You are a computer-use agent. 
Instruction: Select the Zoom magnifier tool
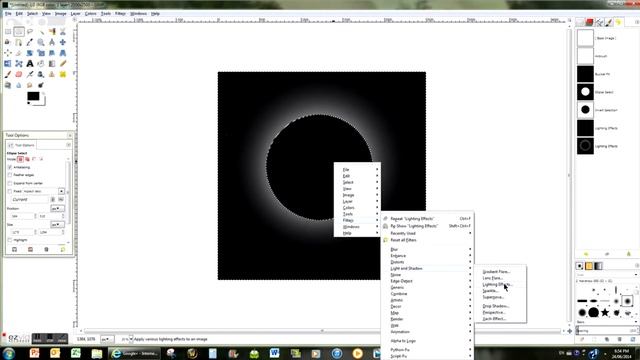pos(41,42)
